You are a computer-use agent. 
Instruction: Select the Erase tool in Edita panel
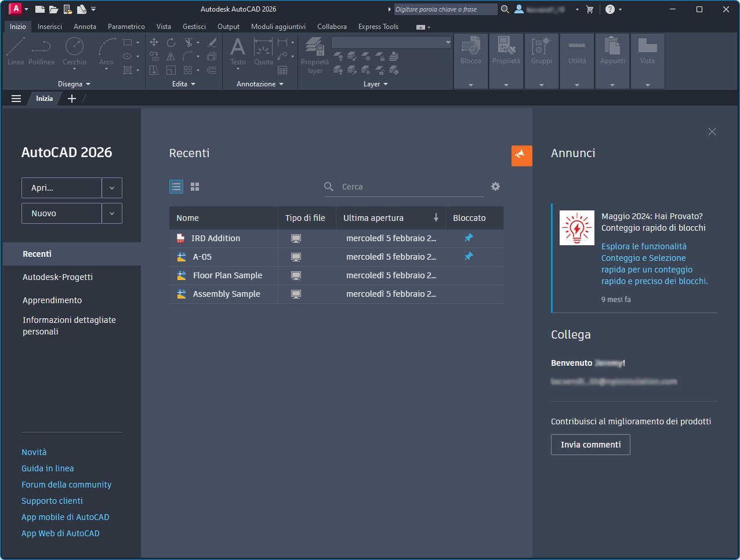[x=212, y=42]
